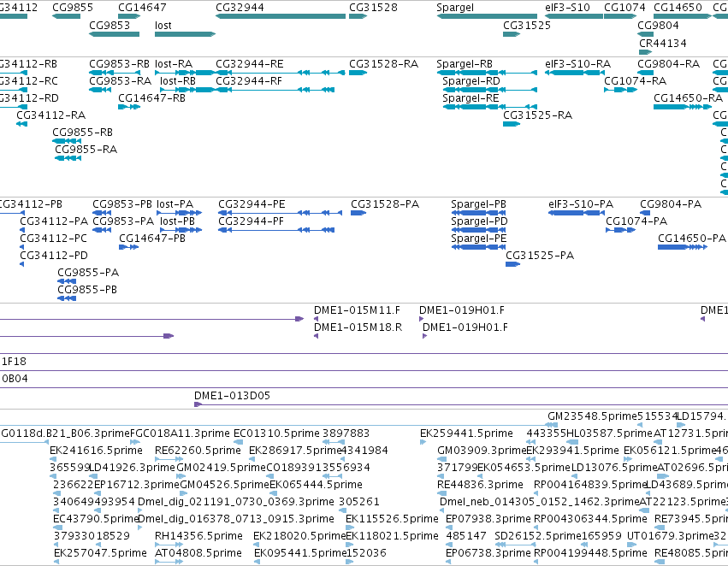Open EST label EC43790.5prime
This screenshot has height=566, width=728.
96,519
